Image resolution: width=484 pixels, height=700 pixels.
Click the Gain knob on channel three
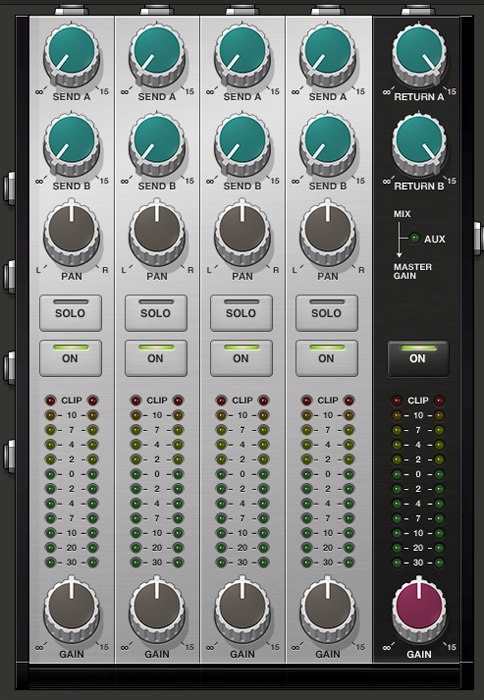[x=242, y=609]
